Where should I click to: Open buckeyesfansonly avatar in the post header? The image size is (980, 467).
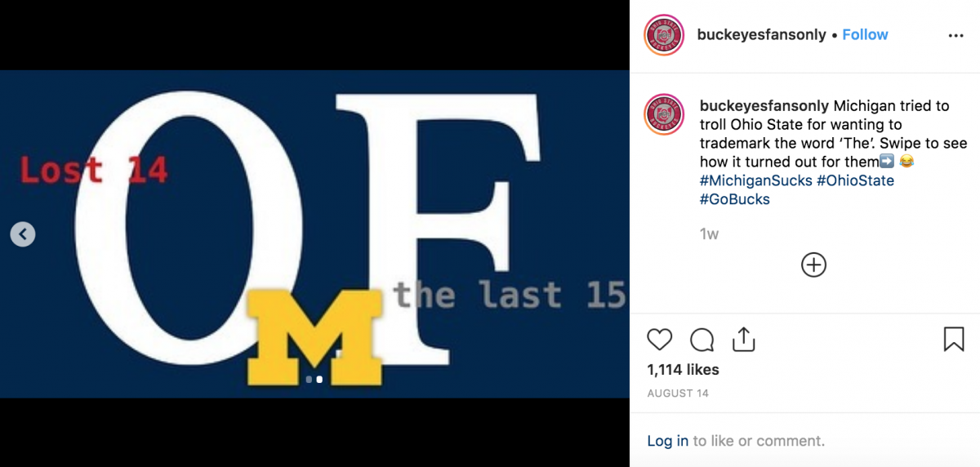(x=664, y=35)
